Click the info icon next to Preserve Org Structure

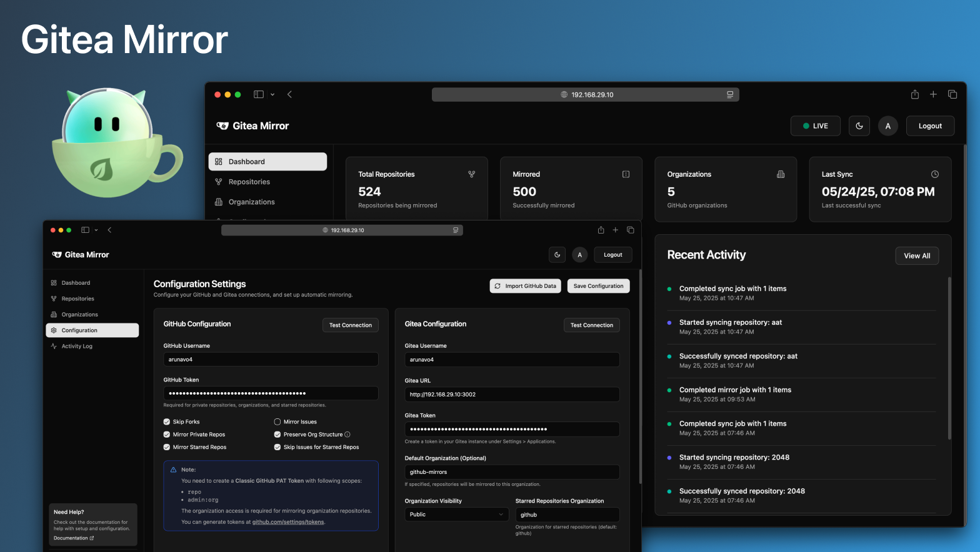click(x=347, y=435)
